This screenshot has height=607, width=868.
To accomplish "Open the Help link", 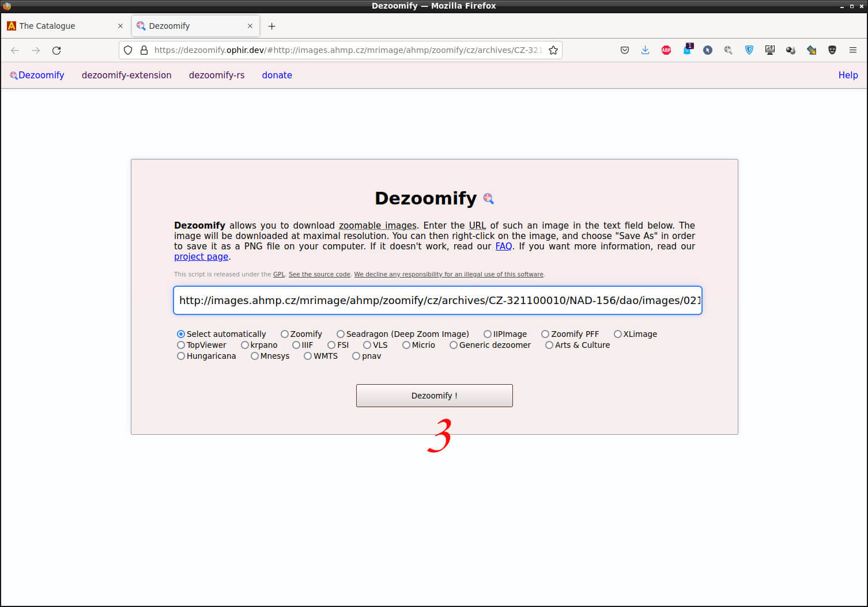I will [x=848, y=75].
